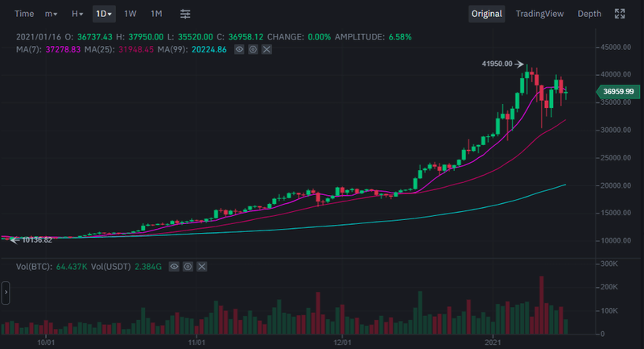Expand the left side panel chevron
The height and width of the screenshot is (349, 644).
(x=6, y=293)
